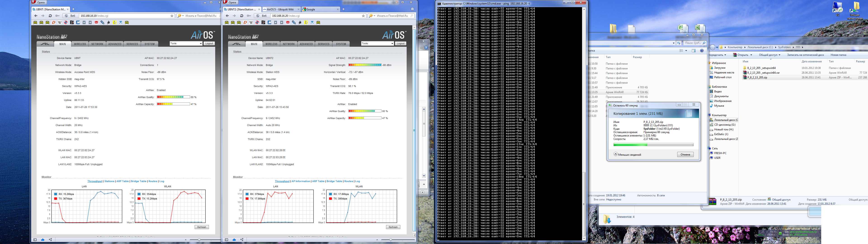Switch to ADVANCED tab on the UBNT2 AirOS page
This screenshot has width=868, height=244.
(306, 44)
